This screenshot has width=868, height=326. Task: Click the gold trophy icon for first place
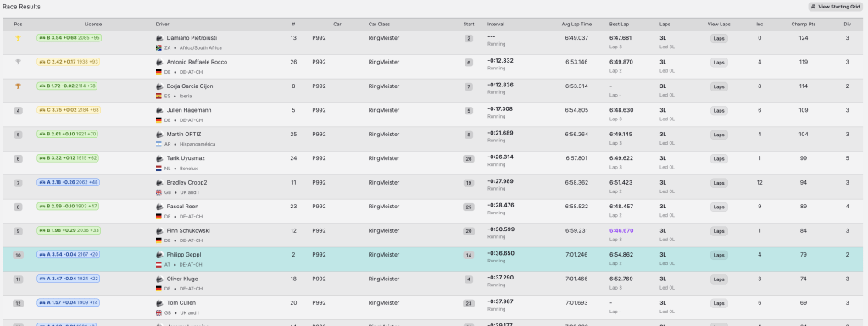coord(19,38)
